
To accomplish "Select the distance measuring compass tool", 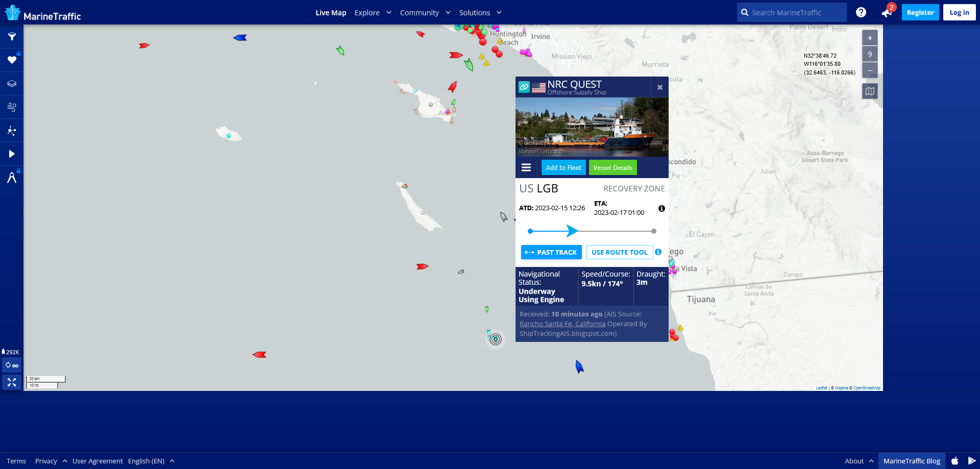I will click(x=12, y=178).
